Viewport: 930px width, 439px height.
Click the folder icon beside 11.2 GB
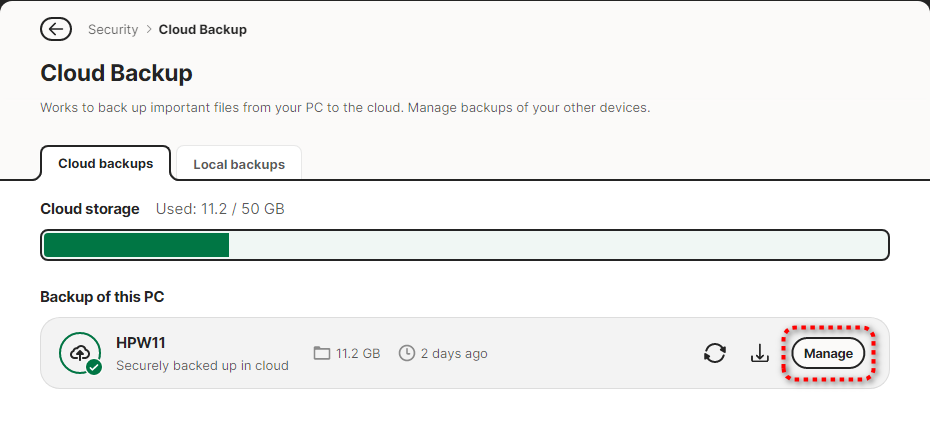coord(321,353)
